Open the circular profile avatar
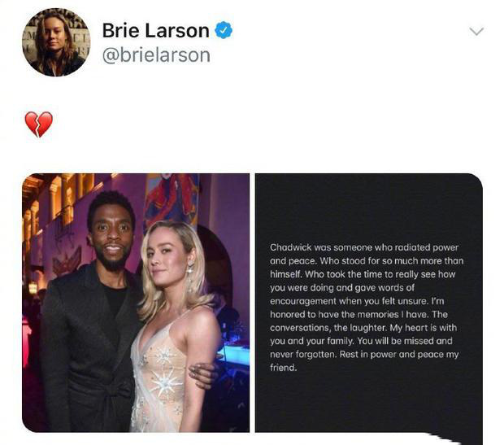Viewport: 504px width, 445px height. point(56,42)
